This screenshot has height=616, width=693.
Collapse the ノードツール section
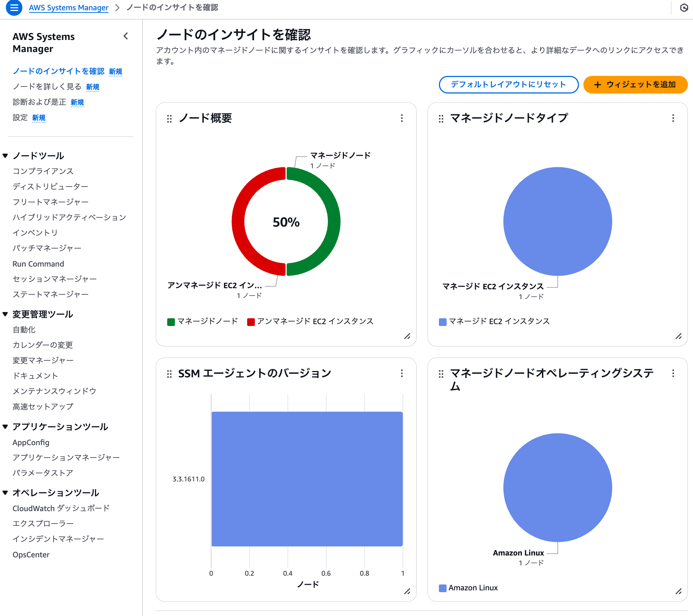pos(5,156)
